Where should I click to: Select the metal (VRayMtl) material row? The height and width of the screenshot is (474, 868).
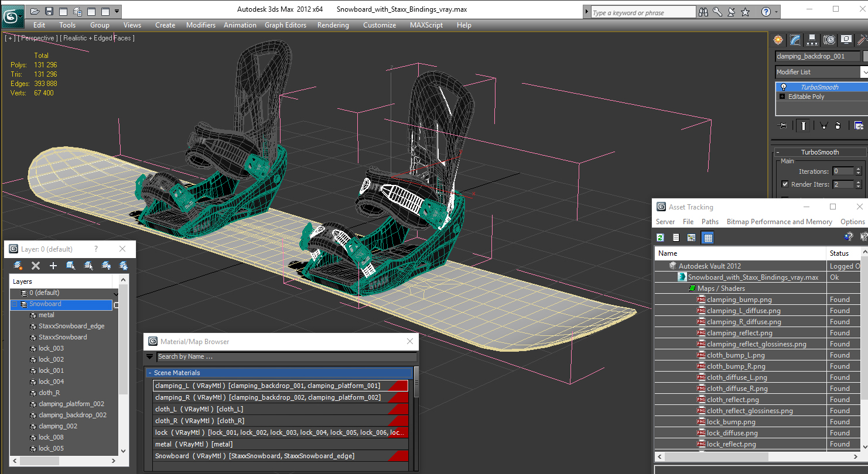point(281,444)
